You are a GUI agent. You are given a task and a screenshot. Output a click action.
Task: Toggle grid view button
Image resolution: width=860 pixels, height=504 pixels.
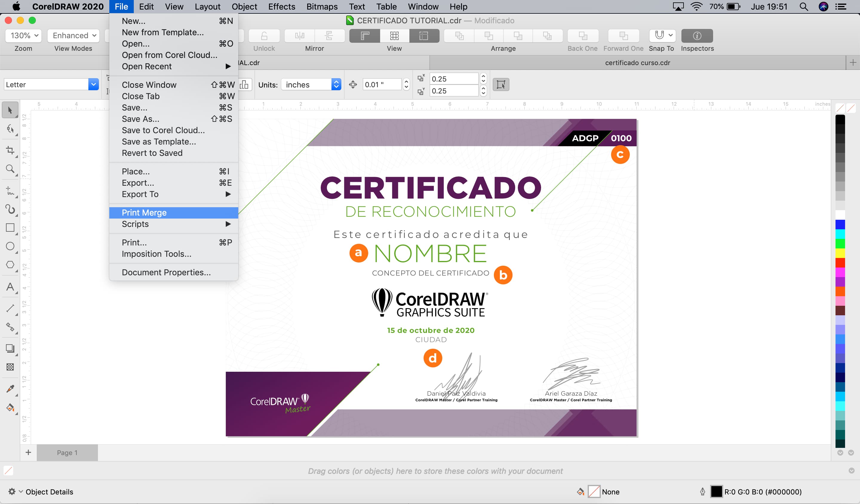click(394, 36)
